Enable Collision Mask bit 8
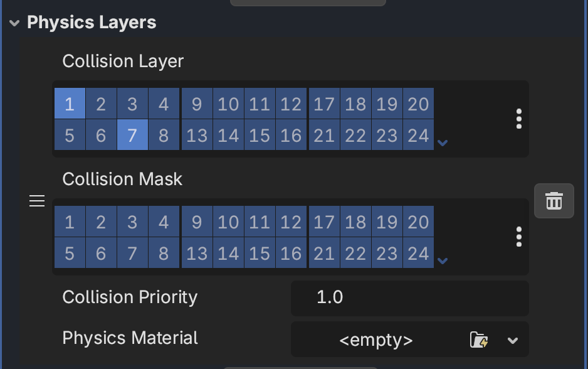The width and height of the screenshot is (588, 369). coord(164,253)
